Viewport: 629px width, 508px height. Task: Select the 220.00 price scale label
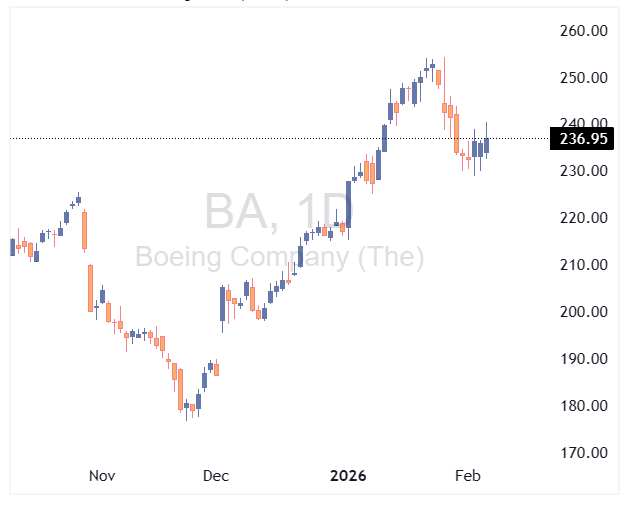[583, 218]
